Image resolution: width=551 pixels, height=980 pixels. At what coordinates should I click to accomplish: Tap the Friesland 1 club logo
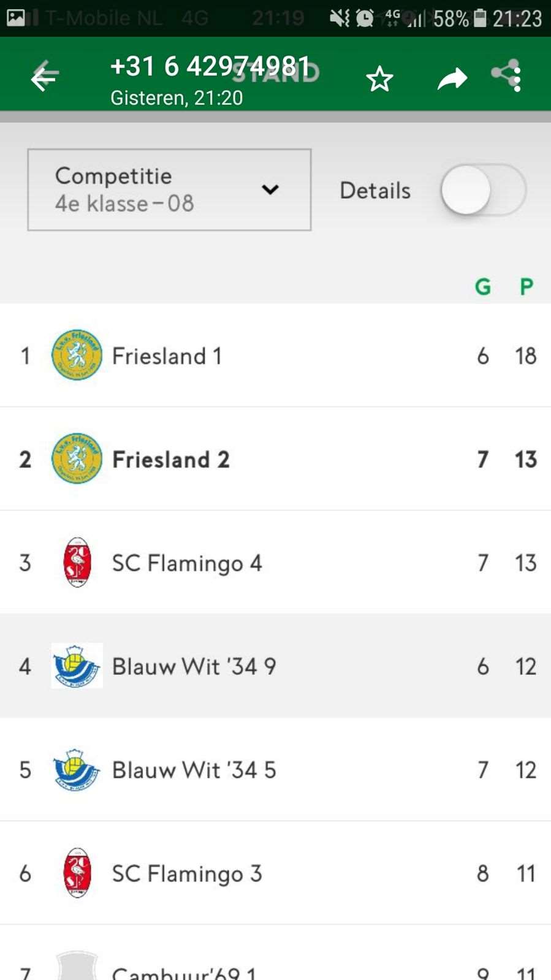pyautogui.click(x=77, y=355)
